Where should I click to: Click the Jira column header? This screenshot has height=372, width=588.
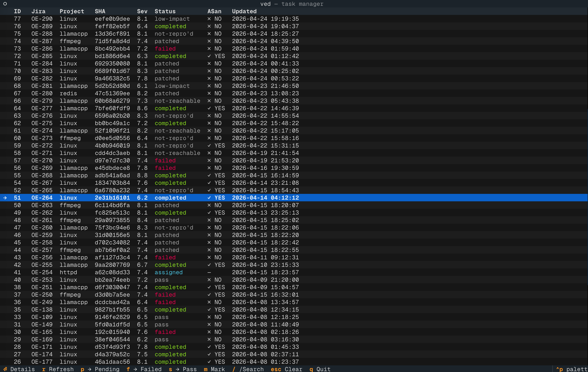(x=38, y=11)
